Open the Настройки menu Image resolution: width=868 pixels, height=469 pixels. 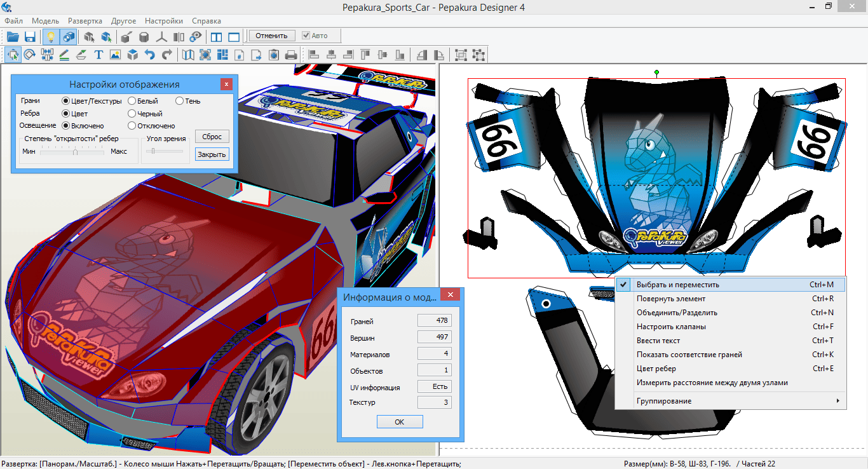coord(163,21)
